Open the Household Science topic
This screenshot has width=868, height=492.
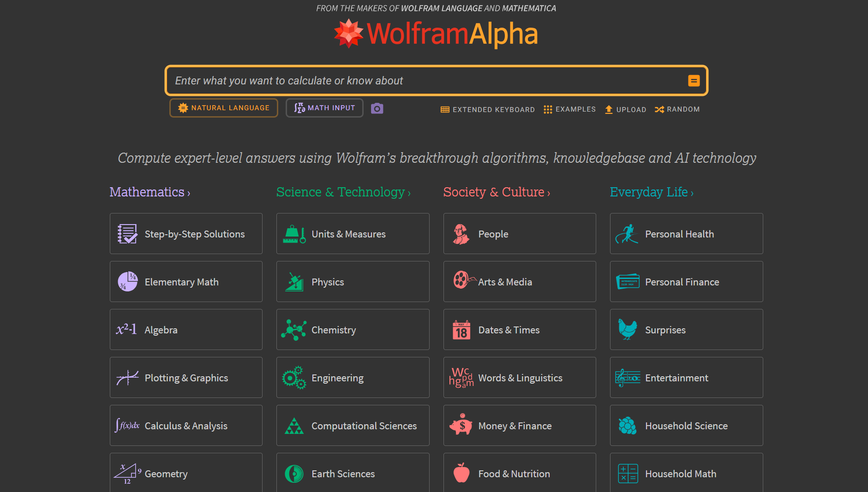click(x=687, y=426)
